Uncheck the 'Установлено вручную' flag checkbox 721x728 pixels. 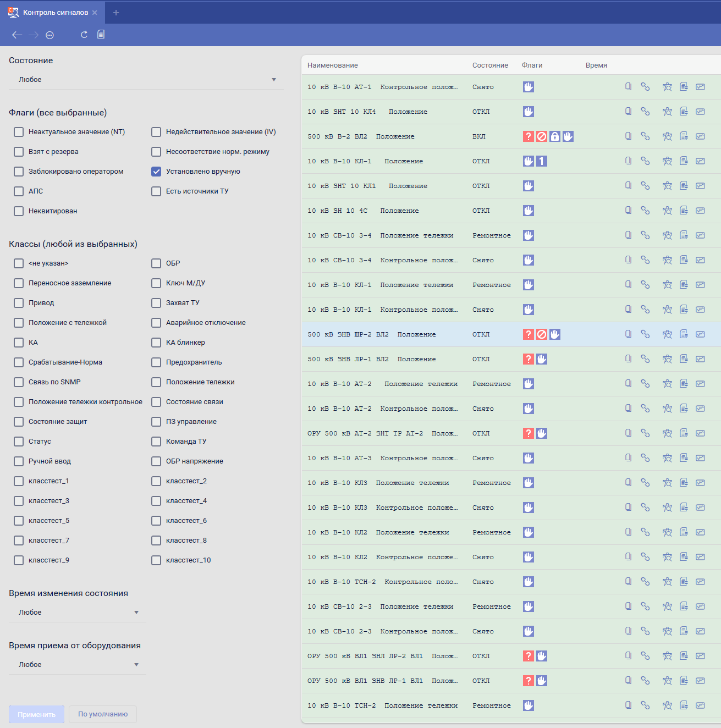(157, 172)
